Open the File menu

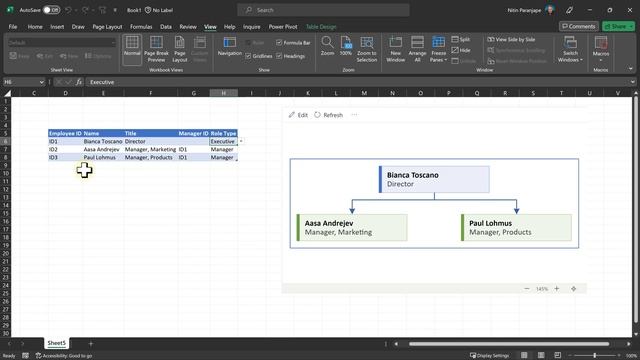tap(13, 27)
